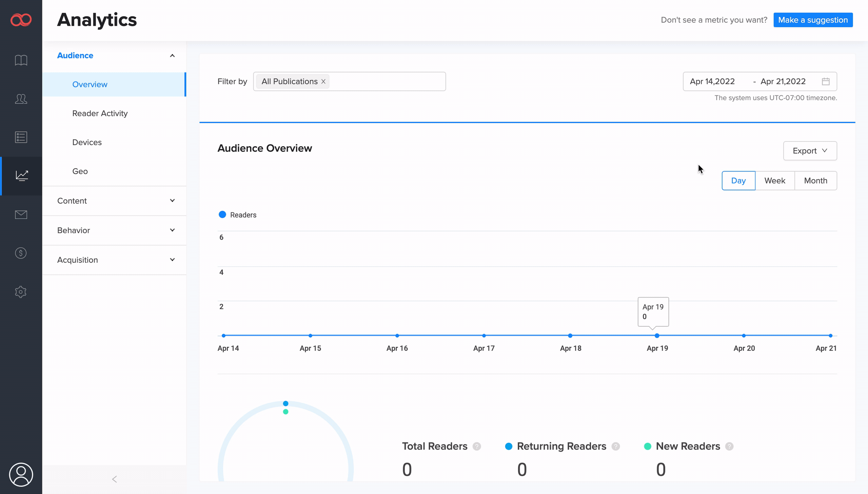Open the email envelope icon in sidebar
This screenshot has height=494, width=868.
pyautogui.click(x=21, y=214)
